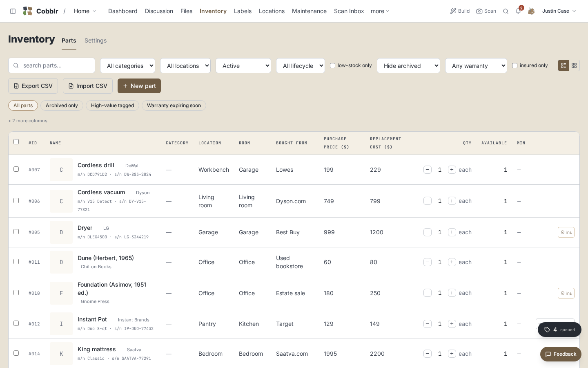The image size is (588, 368).
Task: Decrease quantity for Cordless drill
Action: (428, 170)
